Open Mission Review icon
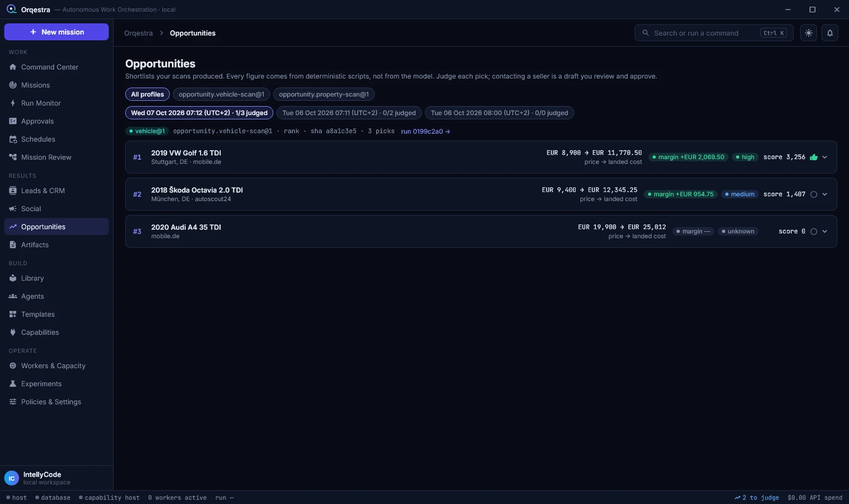Screen dimensions: 849x504 (13, 157)
